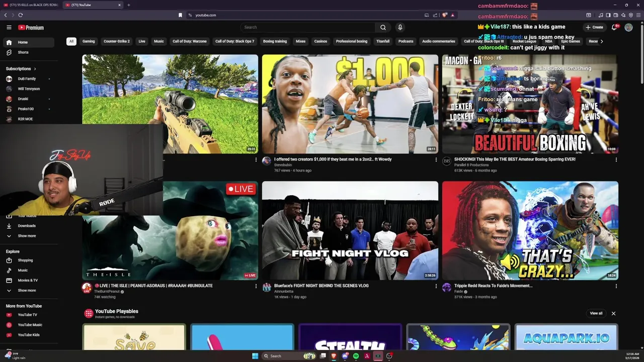The image size is (644, 362).
Task: Select the Titanfall filter chip
Action: [x=383, y=41]
